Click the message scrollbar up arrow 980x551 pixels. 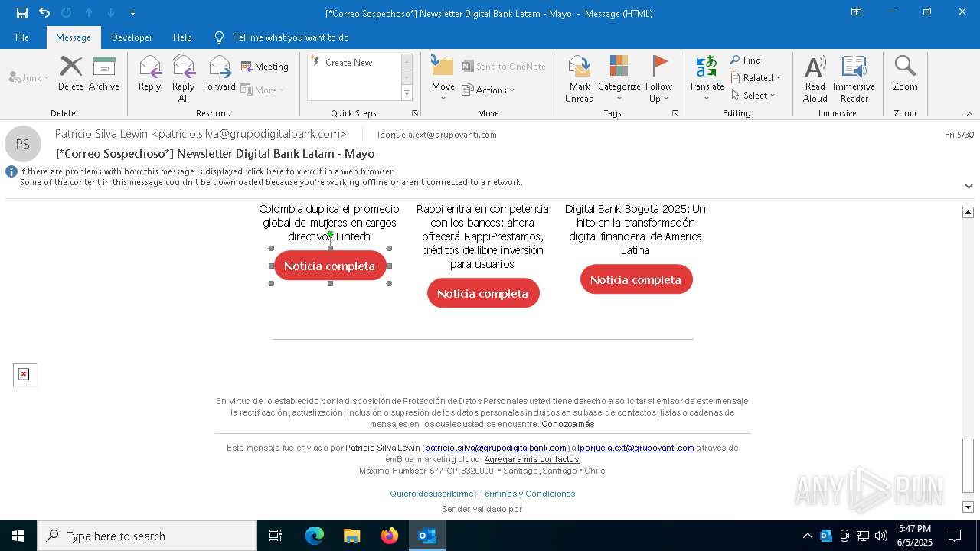coord(969,212)
